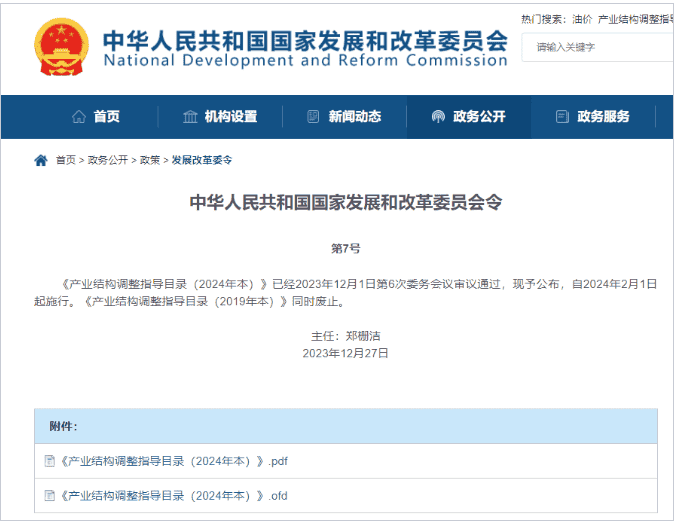680x522 pixels.
Task: Go to 政务公开 in the breadcrumb trail
Action: pos(108,160)
